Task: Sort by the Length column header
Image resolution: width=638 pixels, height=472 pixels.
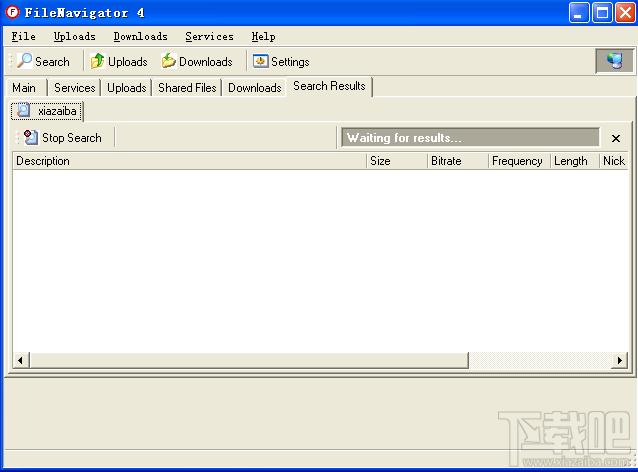Action: click(x=575, y=161)
